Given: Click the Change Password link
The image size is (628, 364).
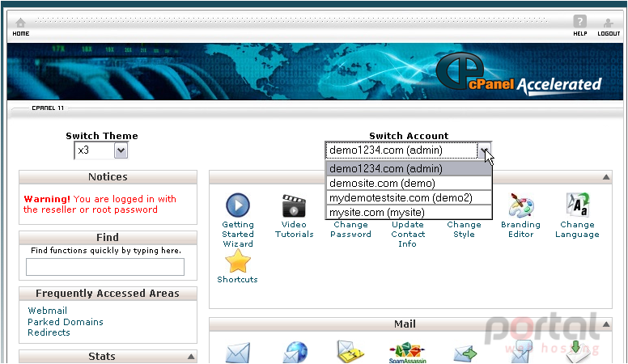Looking at the screenshot, I should [350, 230].
